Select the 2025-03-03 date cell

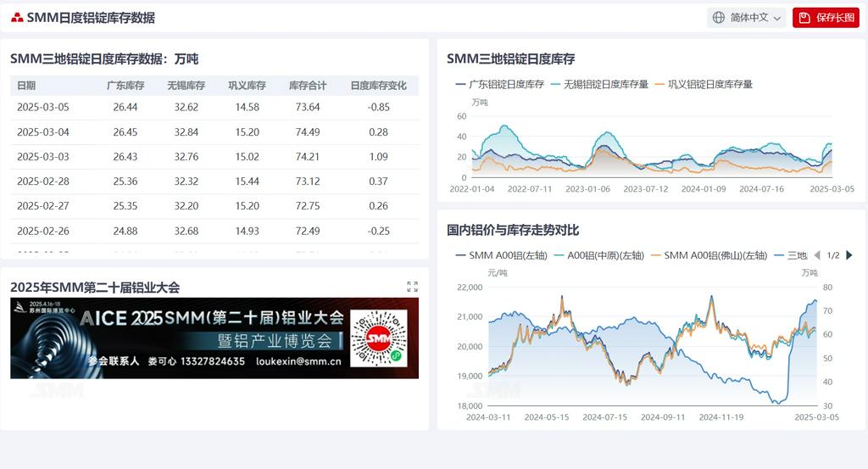pos(43,157)
